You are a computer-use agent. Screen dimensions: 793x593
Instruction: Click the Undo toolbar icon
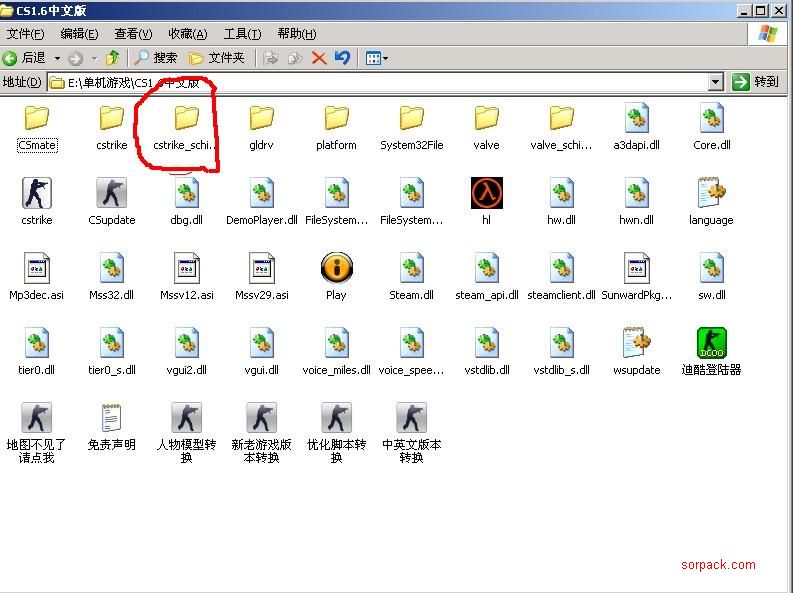pyautogui.click(x=342, y=58)
